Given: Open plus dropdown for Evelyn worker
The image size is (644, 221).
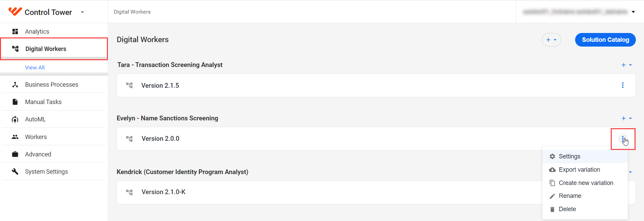Looking at the screenshot, I should (627, 118).
